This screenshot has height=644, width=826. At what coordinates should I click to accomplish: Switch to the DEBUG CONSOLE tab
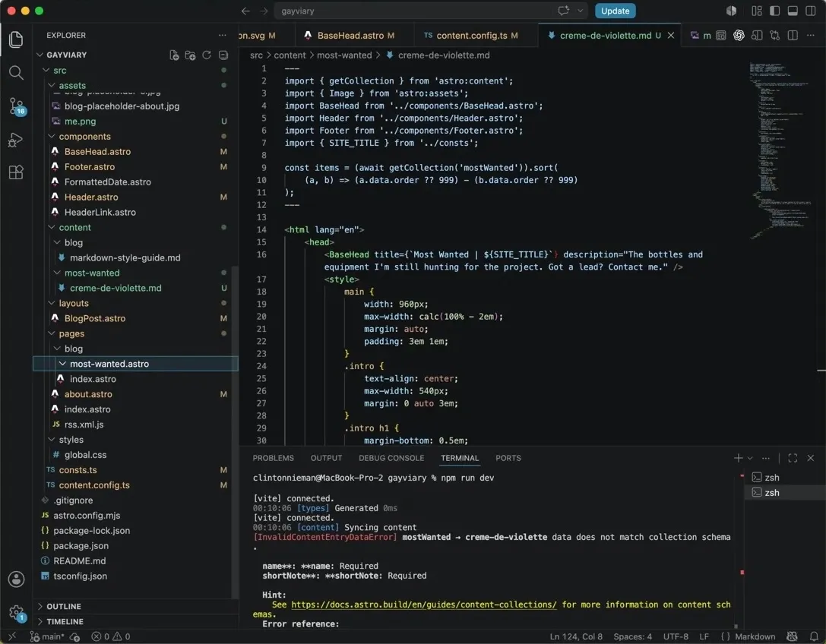tap(391, 458)
